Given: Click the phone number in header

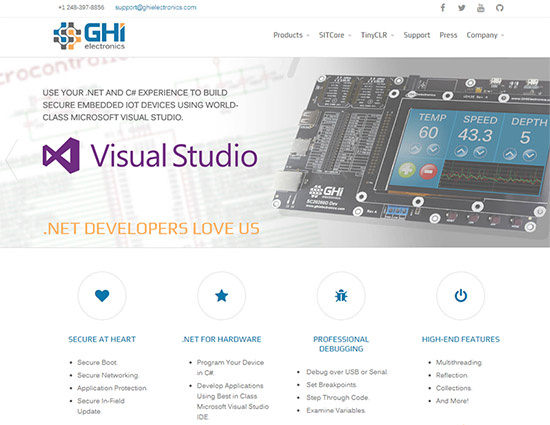Looking at the screenshot, I should (81, 7).
